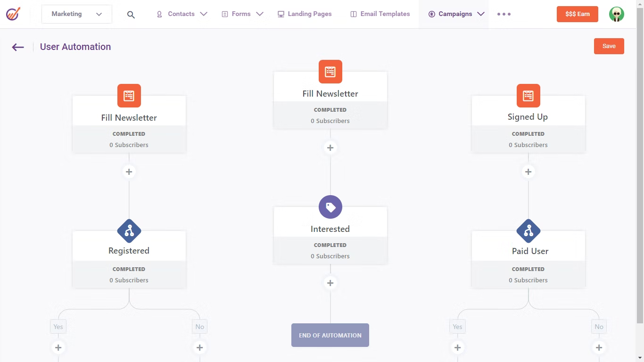Open the Marketing workspace dropdown
Image resolution: width=644 pixels, height=362 pixels.
(76, 14)
